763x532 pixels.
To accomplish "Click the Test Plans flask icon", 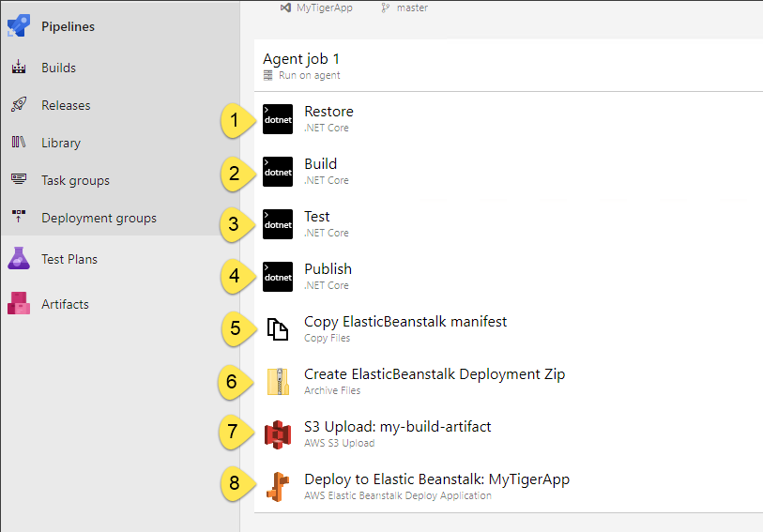I will 19,258.
